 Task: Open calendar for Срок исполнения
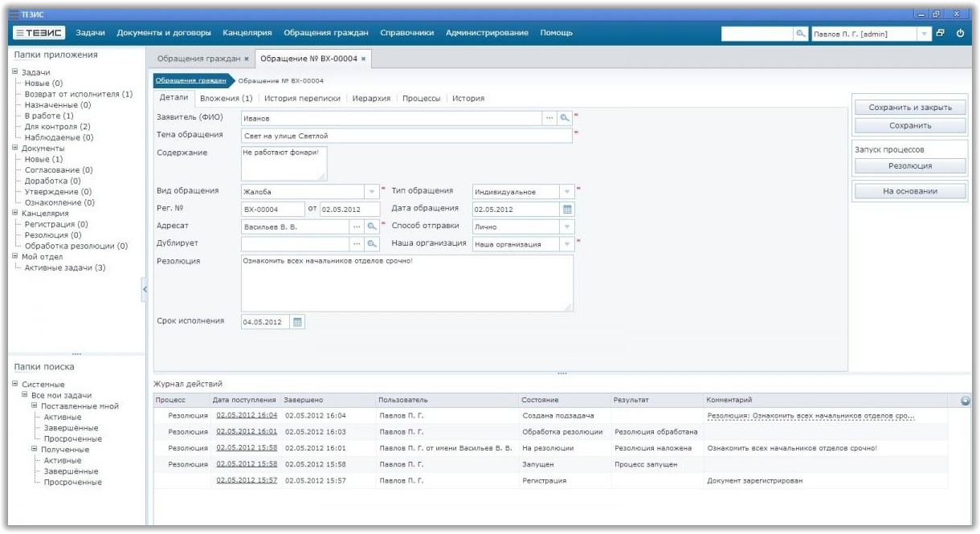point(296,322)
